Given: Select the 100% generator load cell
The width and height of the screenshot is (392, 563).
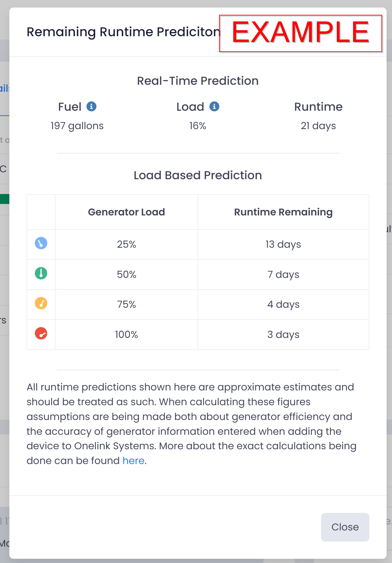Looking at the screenshot, I should pos(126,335).
